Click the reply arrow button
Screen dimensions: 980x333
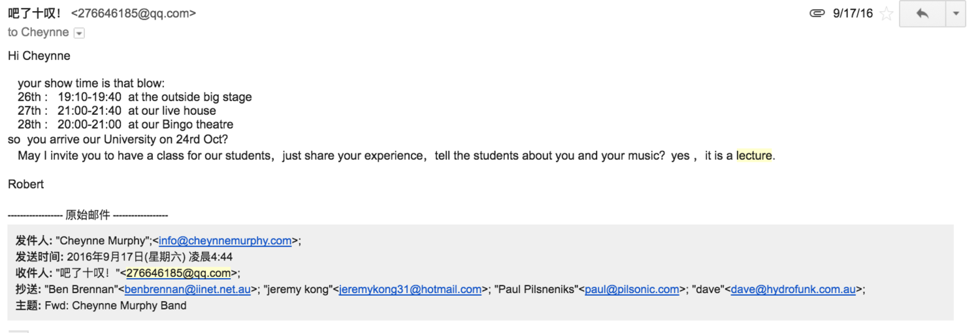click(x=923, y=14)
